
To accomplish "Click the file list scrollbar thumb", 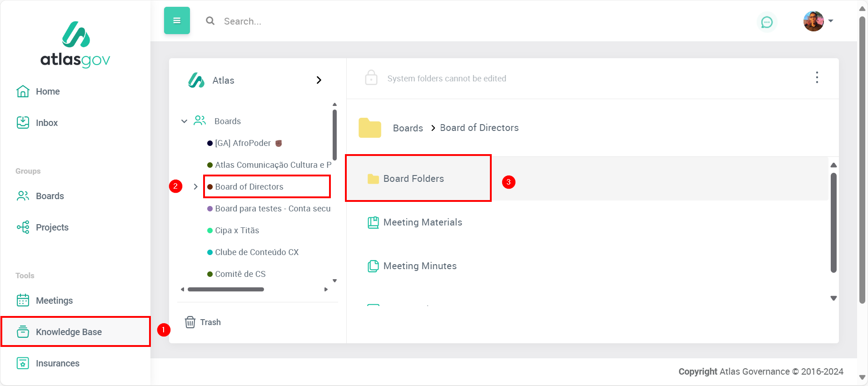I will point(833,222).
